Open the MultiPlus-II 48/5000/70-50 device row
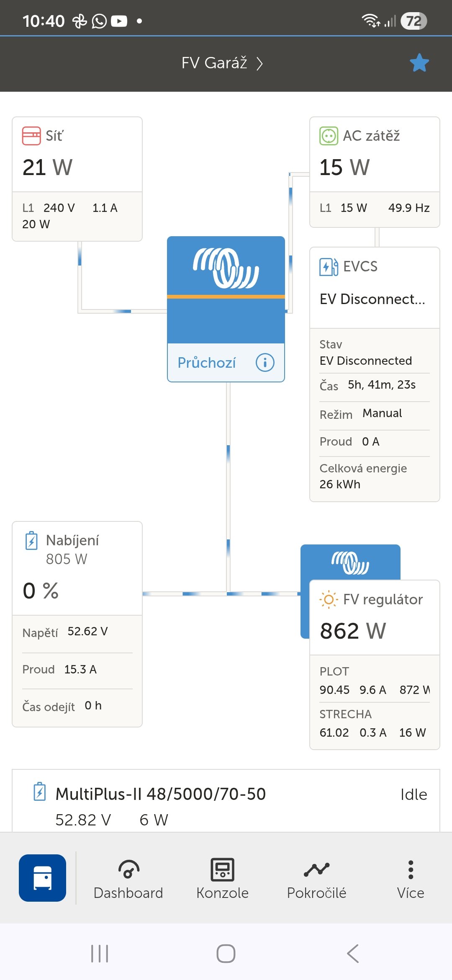The image size is (452, 980). click(226, 802)
